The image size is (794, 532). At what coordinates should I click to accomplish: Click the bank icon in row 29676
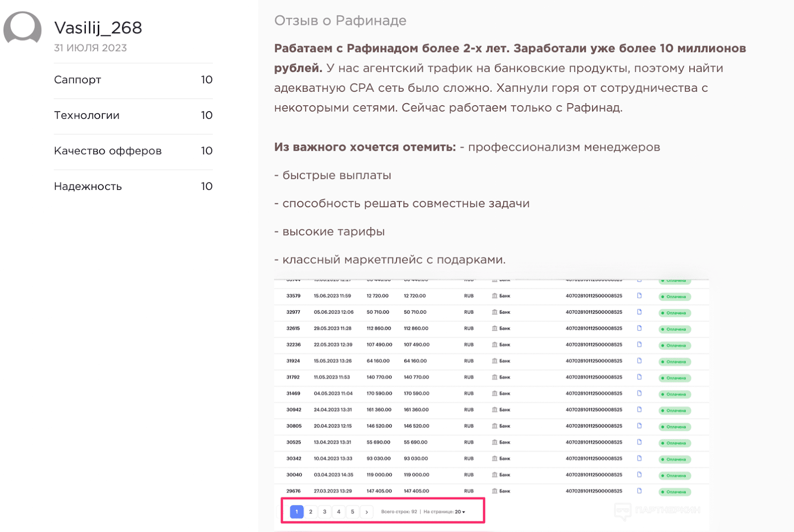pos(494,491)
